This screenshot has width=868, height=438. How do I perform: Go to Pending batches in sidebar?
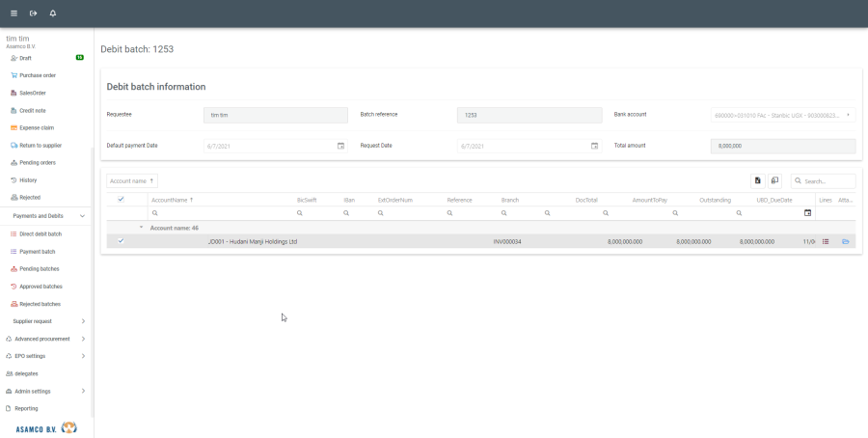41,268
